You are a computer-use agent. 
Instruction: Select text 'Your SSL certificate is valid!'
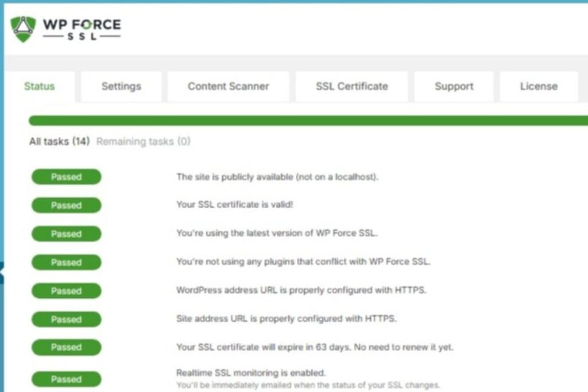coord(235,205)
